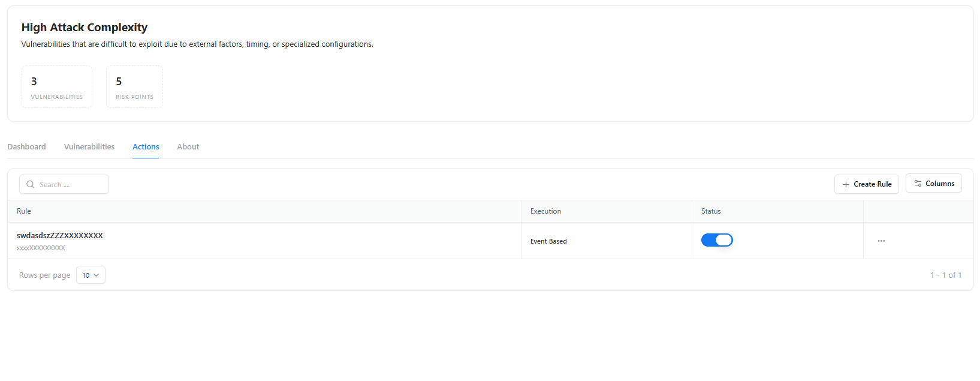Open the three-dot menu for swdasdszZZZXXXXXXXXX rule
Screen dimensions: 980x381
click(881, 241)
